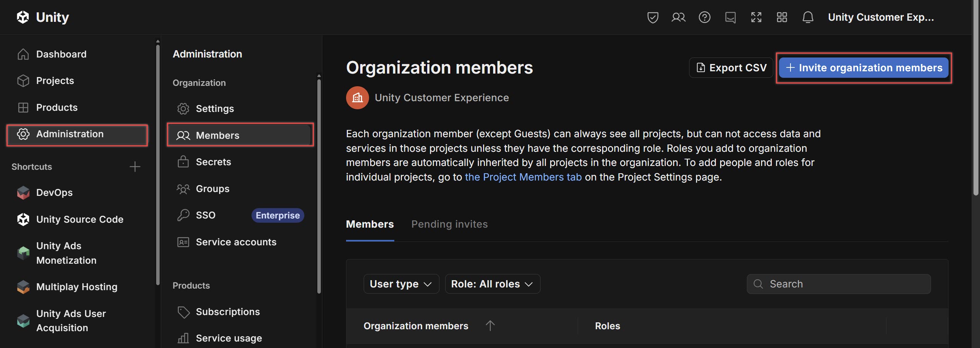
Task: Select Service accounts menu item
Action: tap(236, 242)
